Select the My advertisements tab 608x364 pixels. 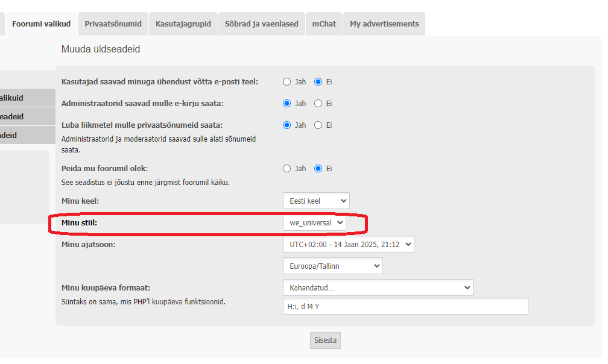coord(384,24)
